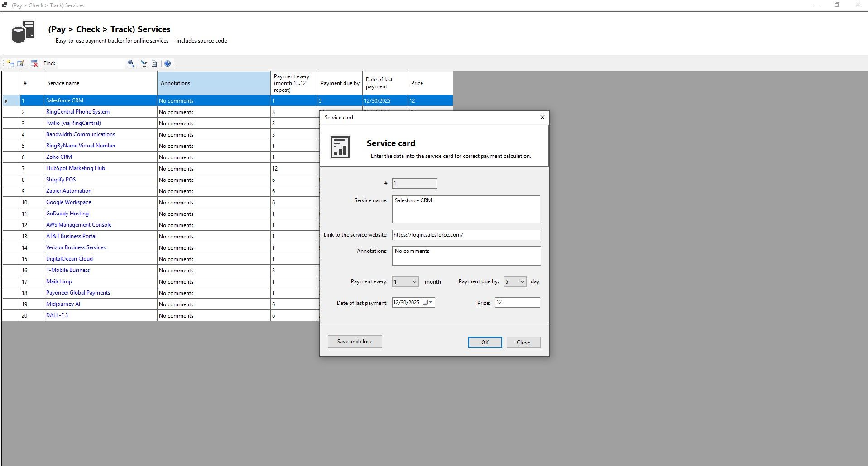Click the blue help question mark icon
Image resolution: width=868 pixels, height=466 pixels.
tap(168, 64)
